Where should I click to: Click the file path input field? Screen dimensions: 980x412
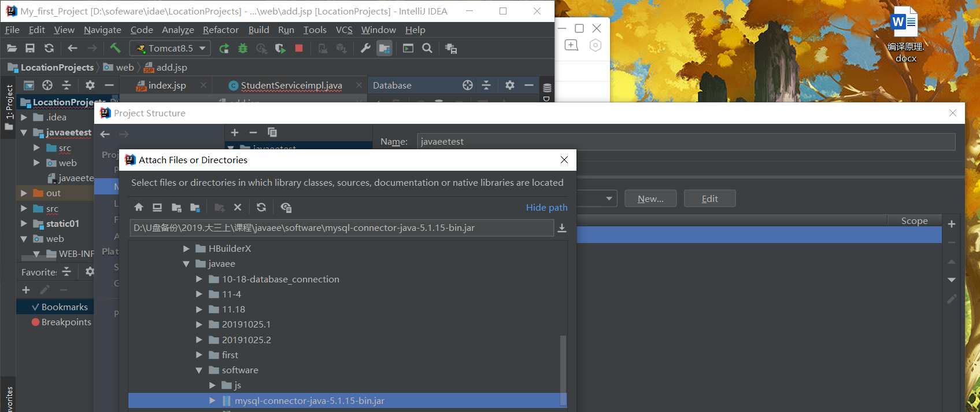click(x=342, y=228)
